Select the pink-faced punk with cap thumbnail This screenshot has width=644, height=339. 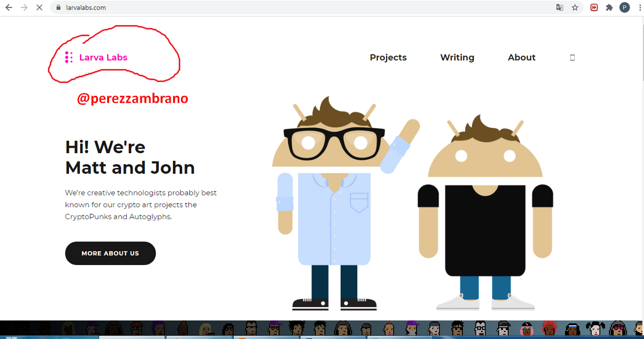pyautogui.click(x=527, y=328)
